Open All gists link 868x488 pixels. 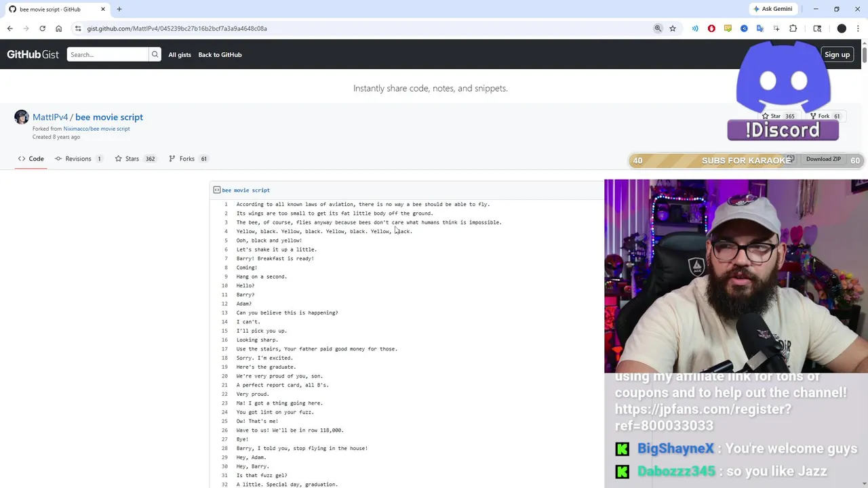(x=180, y=54)
